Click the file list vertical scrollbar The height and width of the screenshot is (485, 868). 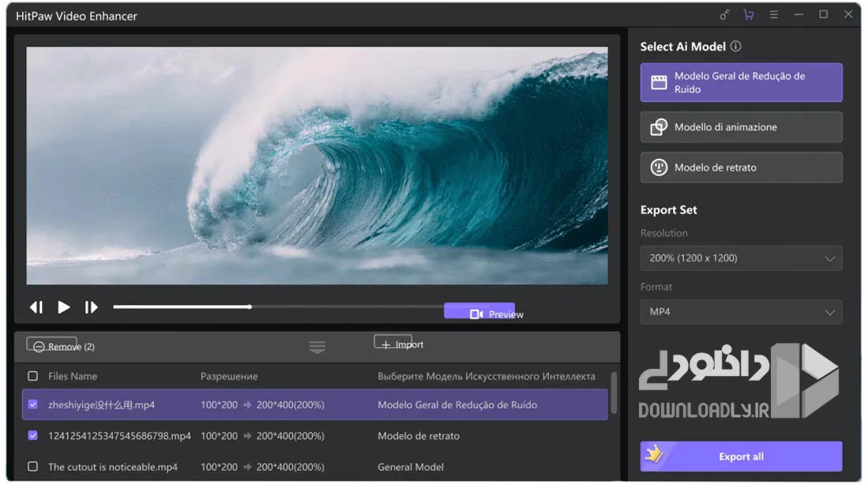point(614,393)
